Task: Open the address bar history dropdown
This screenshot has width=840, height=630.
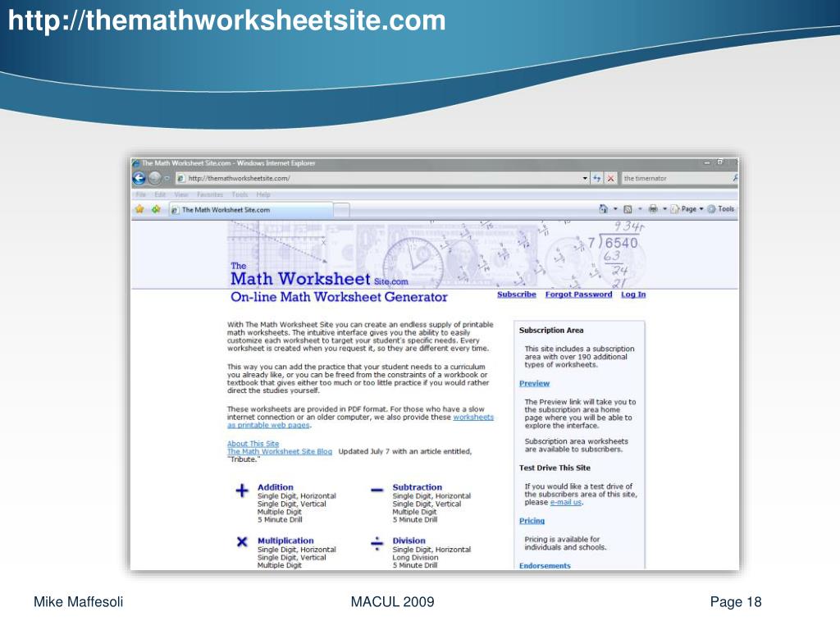Action: click(x=584, y=178)
